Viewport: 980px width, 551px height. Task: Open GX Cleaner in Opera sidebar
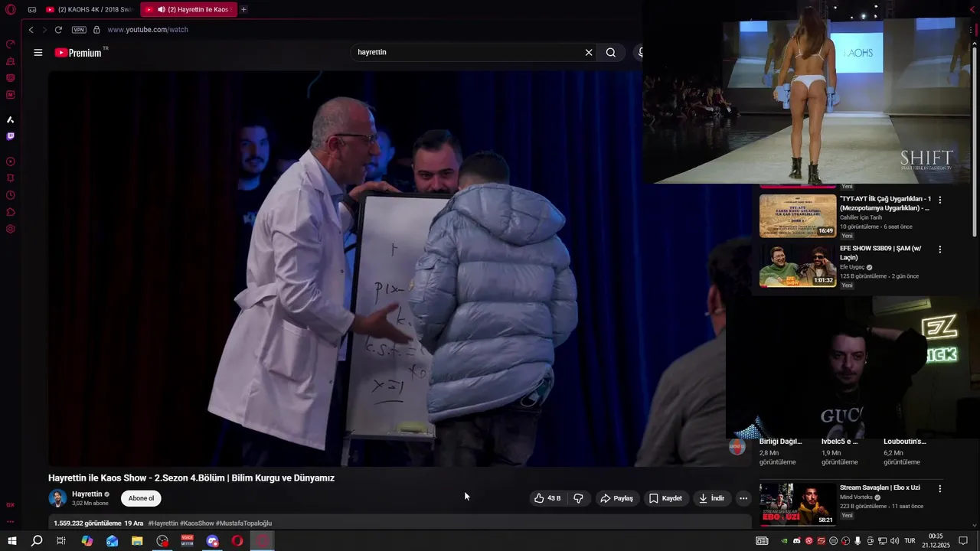pyautogui.click(x=11, y=60)
